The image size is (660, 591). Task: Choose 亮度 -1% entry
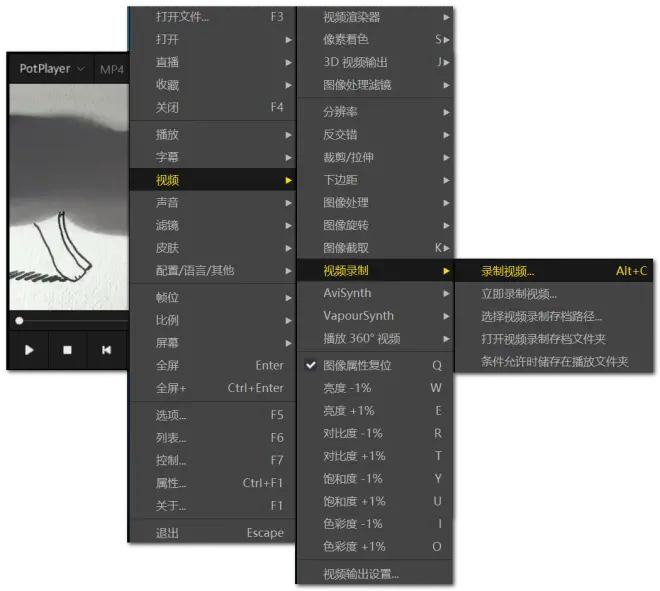[375, 388]
